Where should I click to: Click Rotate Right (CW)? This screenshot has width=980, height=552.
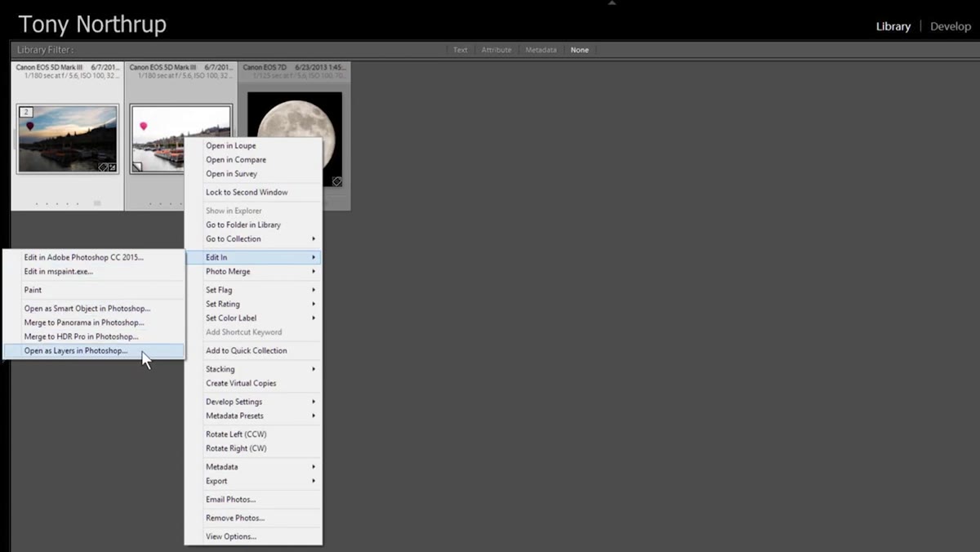[x=253, y=448]
